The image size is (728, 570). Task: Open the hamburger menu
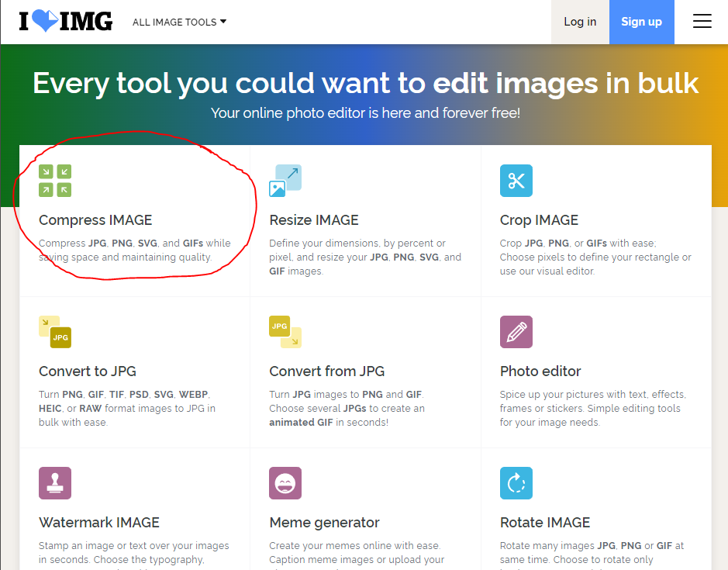click(x=702, y=21)
